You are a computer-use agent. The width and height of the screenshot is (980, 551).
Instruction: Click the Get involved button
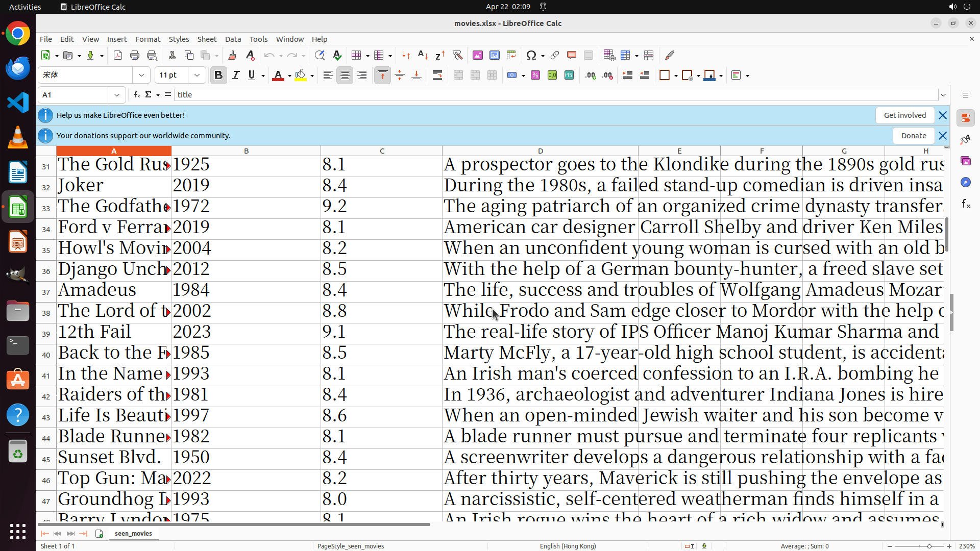coord(904,115)
